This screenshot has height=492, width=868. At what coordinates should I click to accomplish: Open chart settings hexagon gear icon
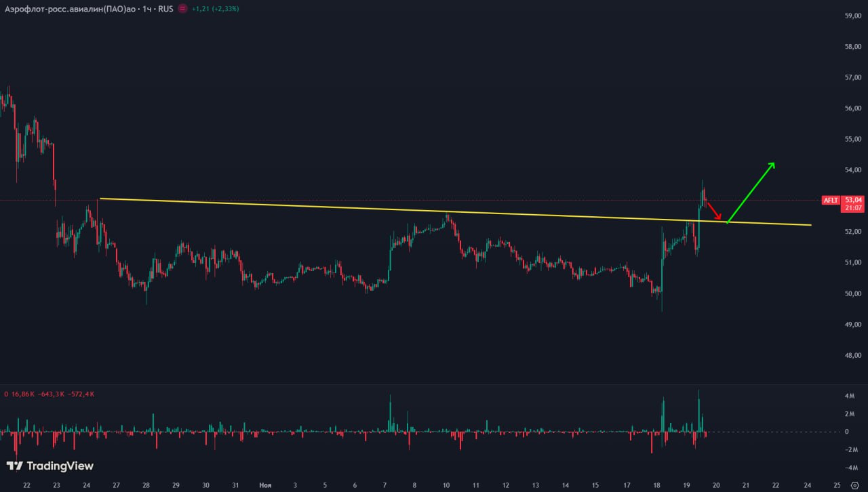point(854,485)
